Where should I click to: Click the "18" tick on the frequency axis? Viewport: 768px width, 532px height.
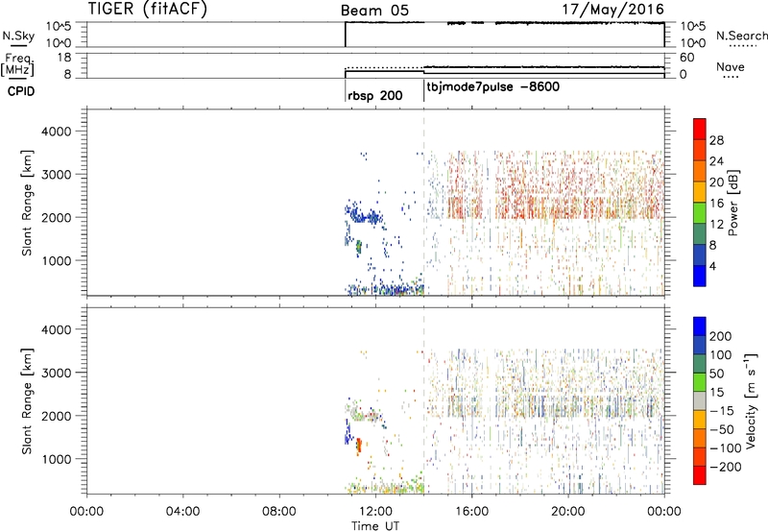[64, 58]
